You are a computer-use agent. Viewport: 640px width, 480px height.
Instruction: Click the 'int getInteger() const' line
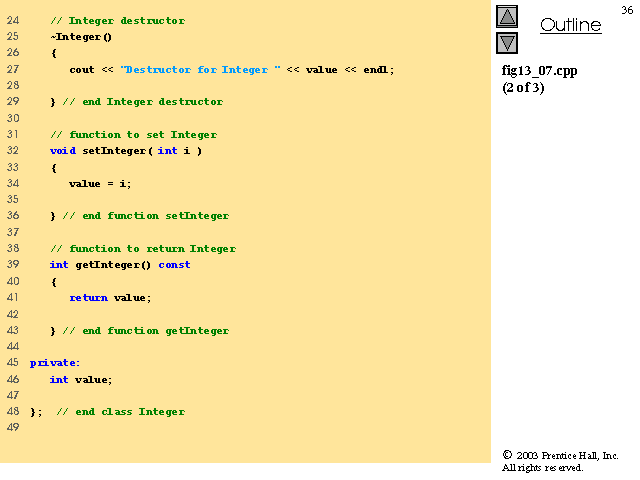point(120,265)
